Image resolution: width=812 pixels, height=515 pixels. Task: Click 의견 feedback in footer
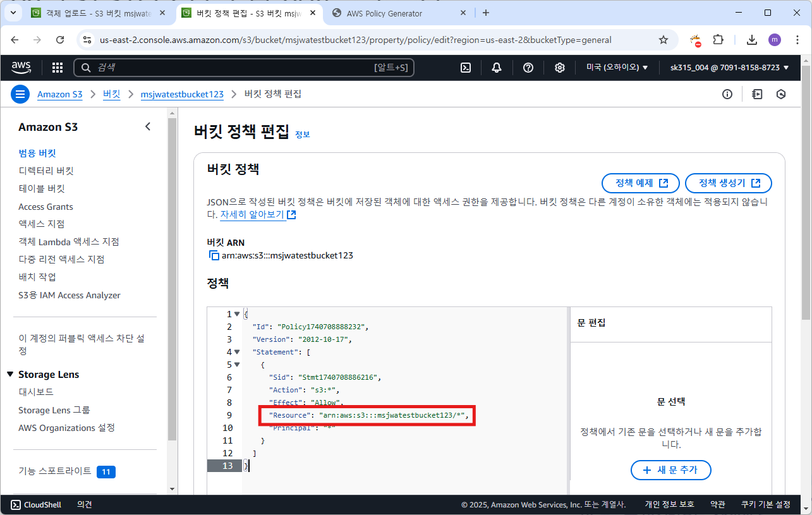coord(85,504)
